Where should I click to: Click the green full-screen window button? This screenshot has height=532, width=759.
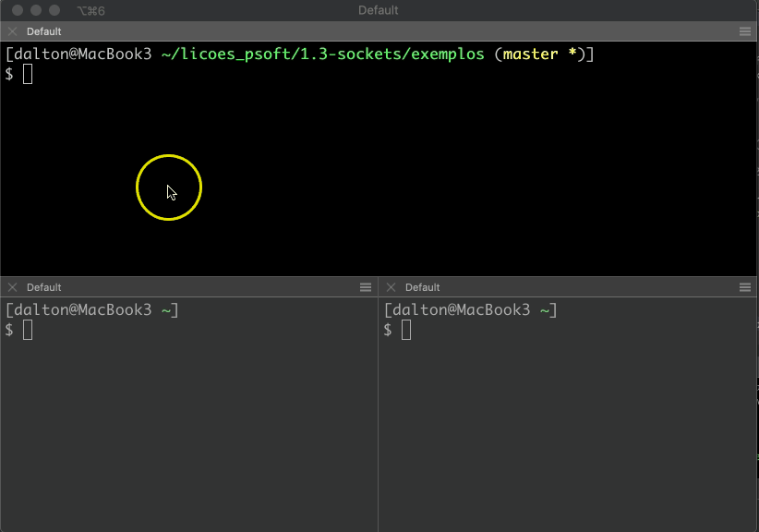54,10
